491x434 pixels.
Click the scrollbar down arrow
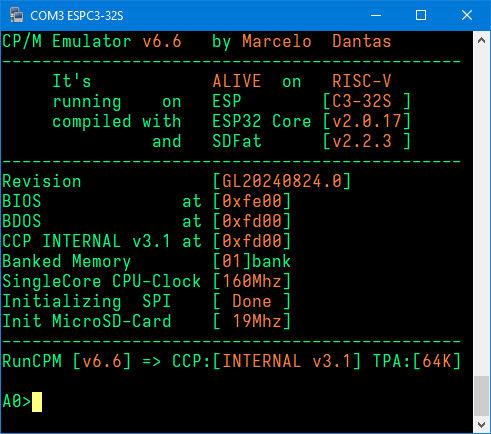point(481,425)
